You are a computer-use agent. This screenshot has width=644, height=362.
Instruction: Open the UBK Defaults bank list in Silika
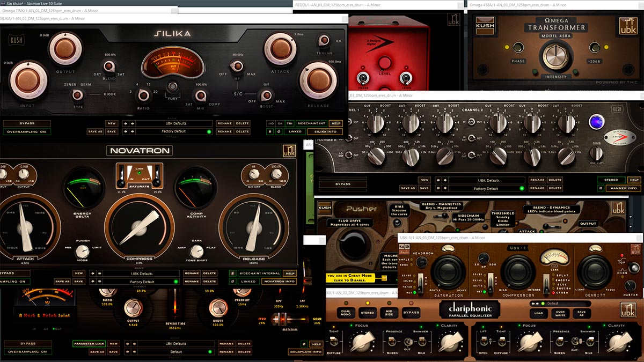(175, 123)
